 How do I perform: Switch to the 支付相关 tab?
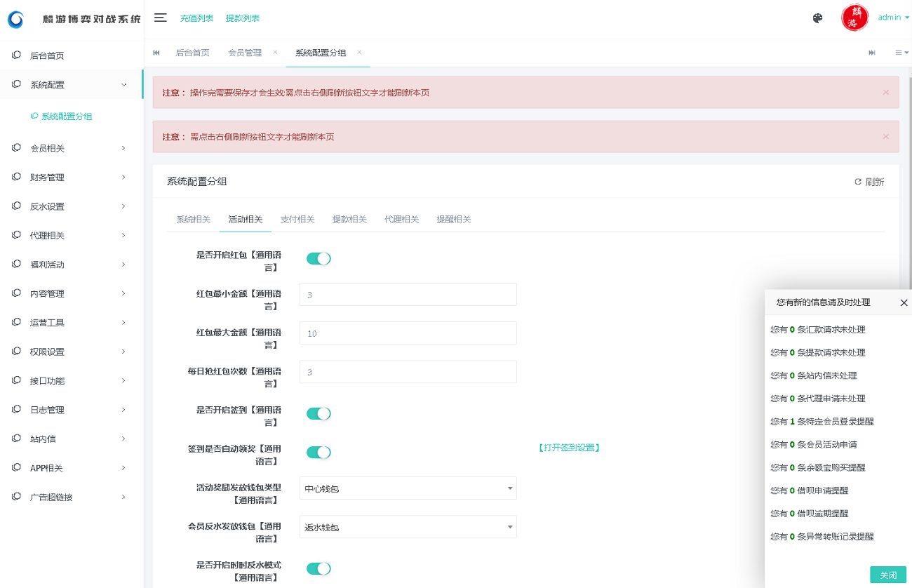297,219
